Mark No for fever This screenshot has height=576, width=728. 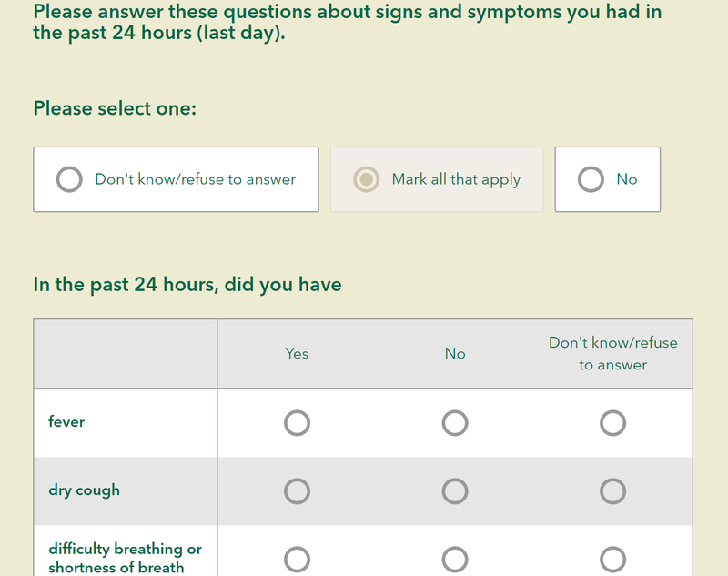(455, 423)
